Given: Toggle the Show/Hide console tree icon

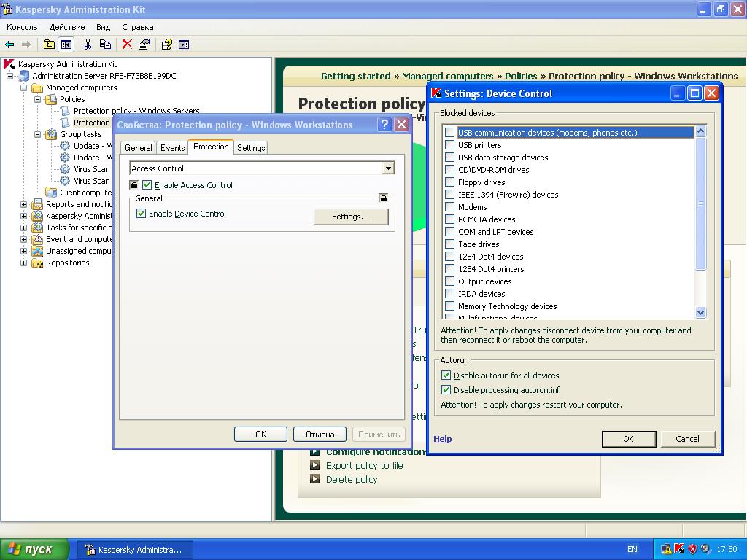Looking at the screenshot, I should point(66,44).
